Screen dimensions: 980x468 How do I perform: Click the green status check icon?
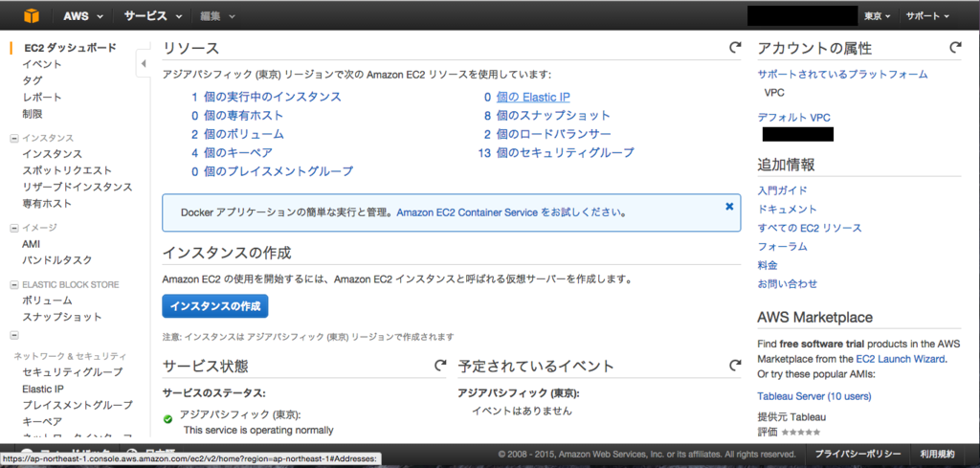pos(167,418)
